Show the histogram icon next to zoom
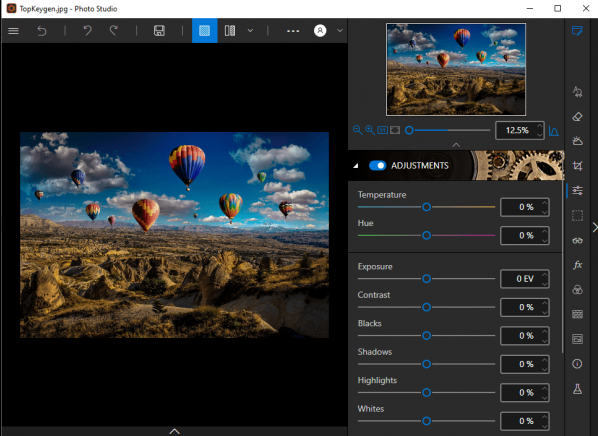The width and height of the screenshot is (598, 436). tap(553, 131)
